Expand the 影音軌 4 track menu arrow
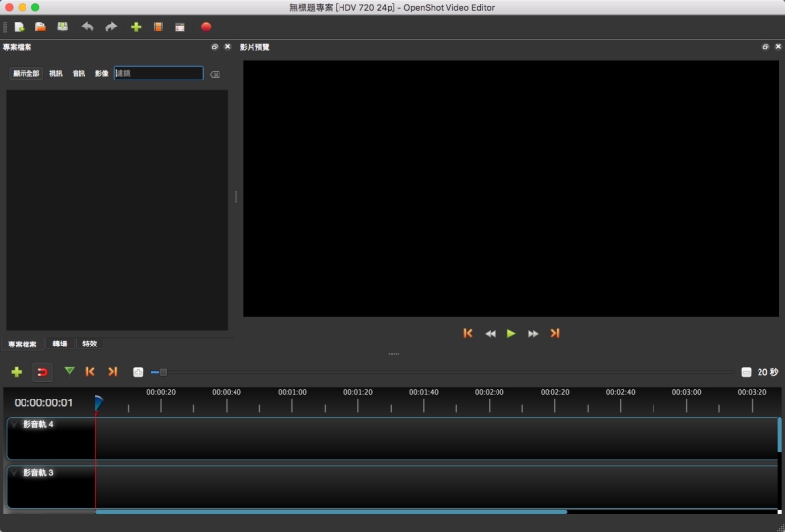Image resolution: width=785 pixels, height=532 pixels. tap(15, 425)
